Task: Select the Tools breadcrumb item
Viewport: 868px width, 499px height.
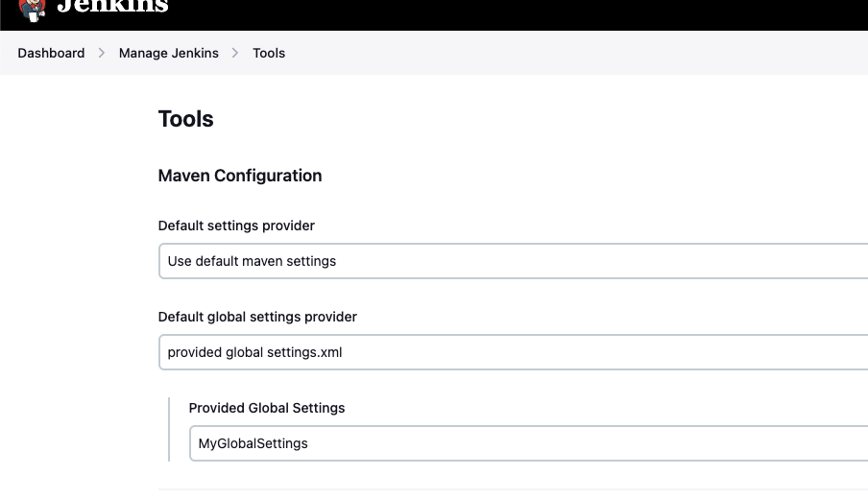Action: click(x=269, y=53)
